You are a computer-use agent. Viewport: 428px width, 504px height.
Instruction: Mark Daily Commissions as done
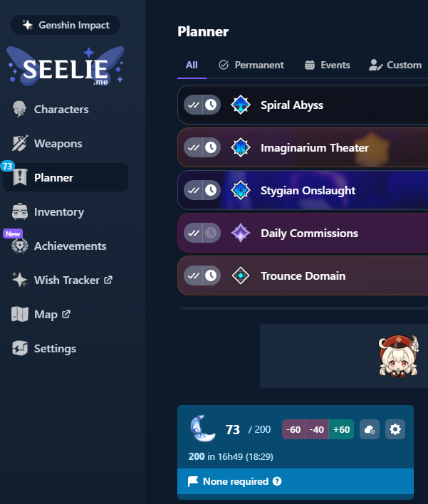(x=193, y=233)
